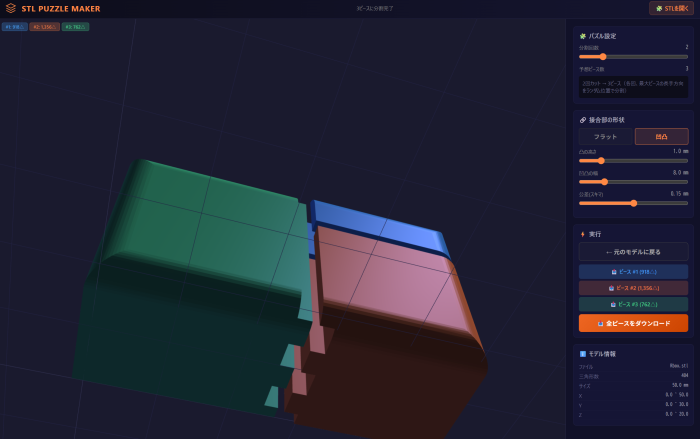Toggle piece #2 orange tag in viewport
Screen dimensions: 700x439
tap(45, 27)
